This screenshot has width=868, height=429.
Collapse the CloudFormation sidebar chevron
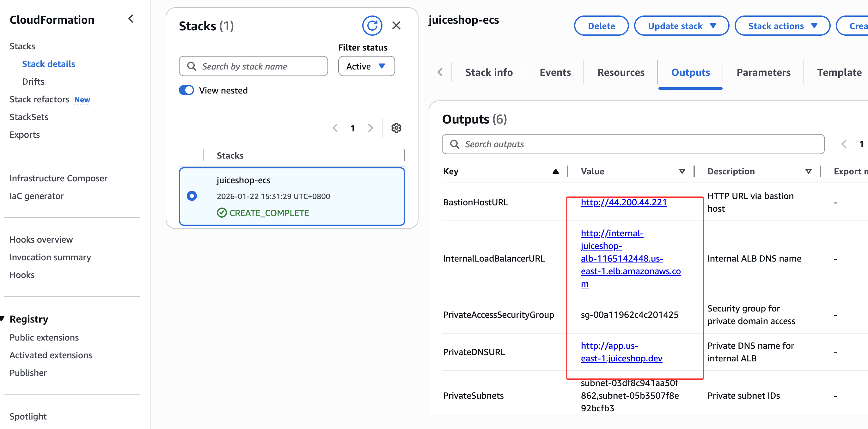click(131, 19)
